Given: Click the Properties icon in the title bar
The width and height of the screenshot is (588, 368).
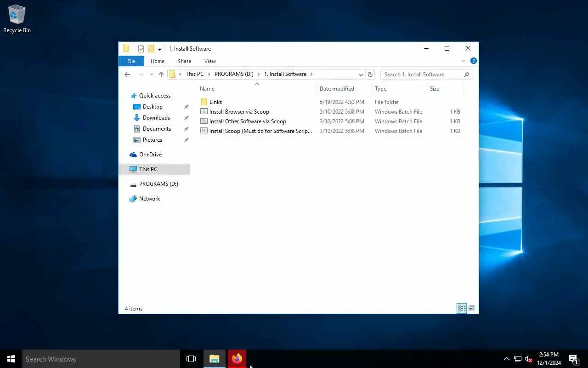Looking at the screenshot, I should (141, 49).
